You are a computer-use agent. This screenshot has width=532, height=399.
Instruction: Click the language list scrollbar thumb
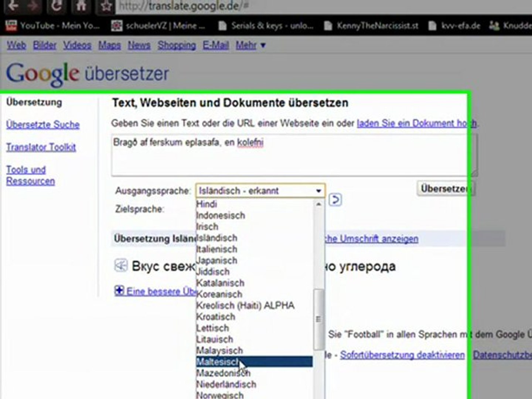tap(318, 320)
